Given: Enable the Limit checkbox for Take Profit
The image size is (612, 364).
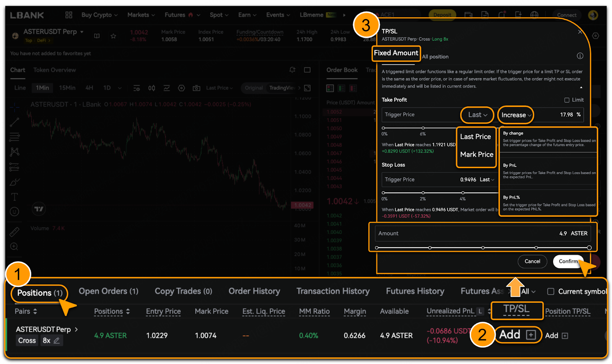Looking at the screenshot, I should click(567, 100).
